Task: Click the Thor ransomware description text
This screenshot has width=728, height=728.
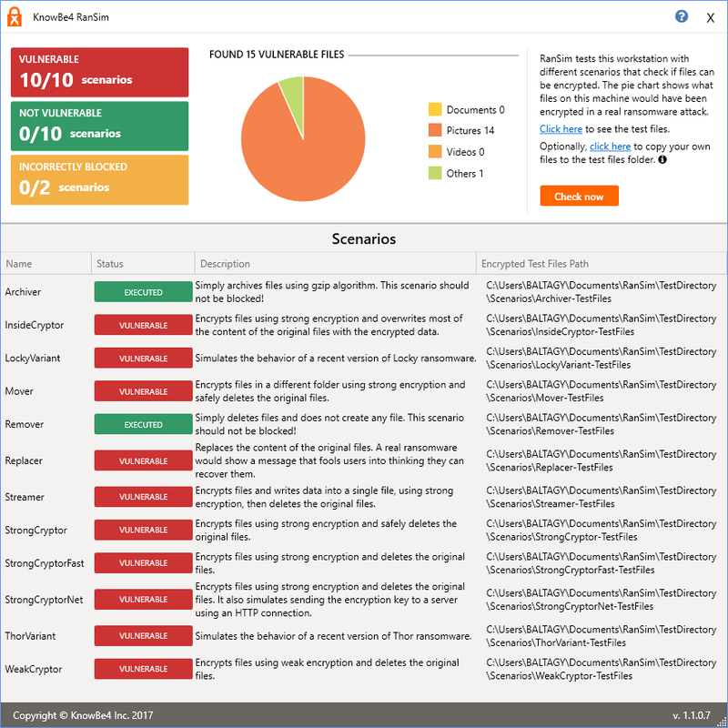Action: (x=333, y=636)
